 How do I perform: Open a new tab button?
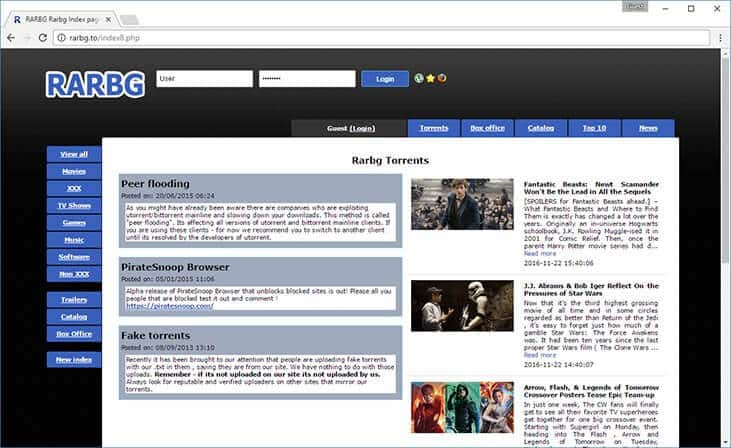(x=129, y=20)
